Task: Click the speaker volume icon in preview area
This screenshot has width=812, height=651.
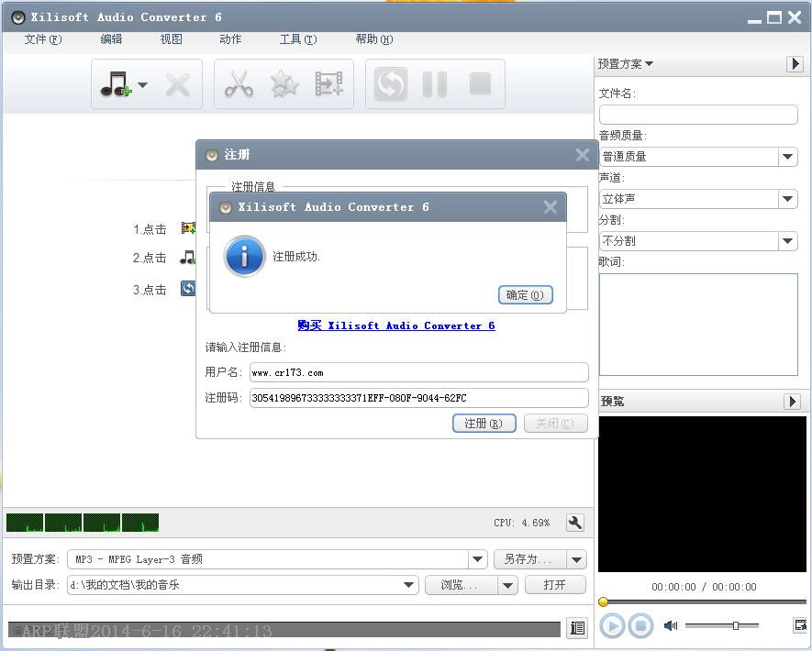Action: coord(671,625)
